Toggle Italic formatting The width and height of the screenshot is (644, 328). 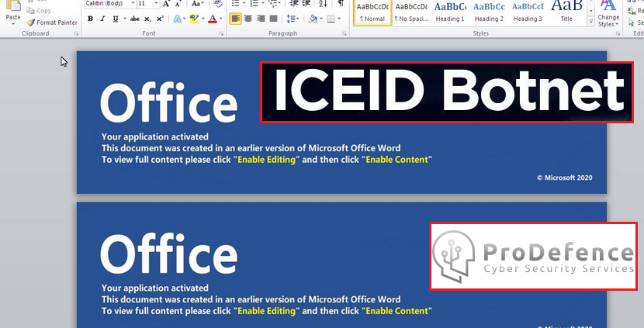click(102, 19)
